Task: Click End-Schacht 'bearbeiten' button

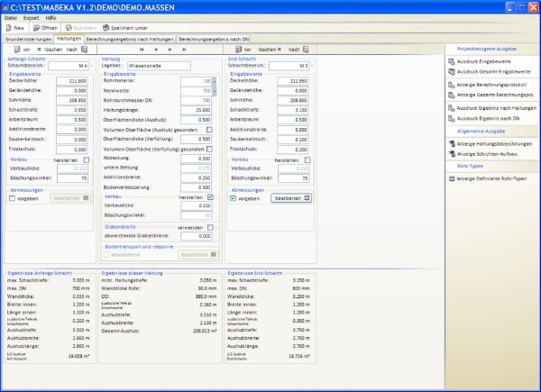Action: 291,198
